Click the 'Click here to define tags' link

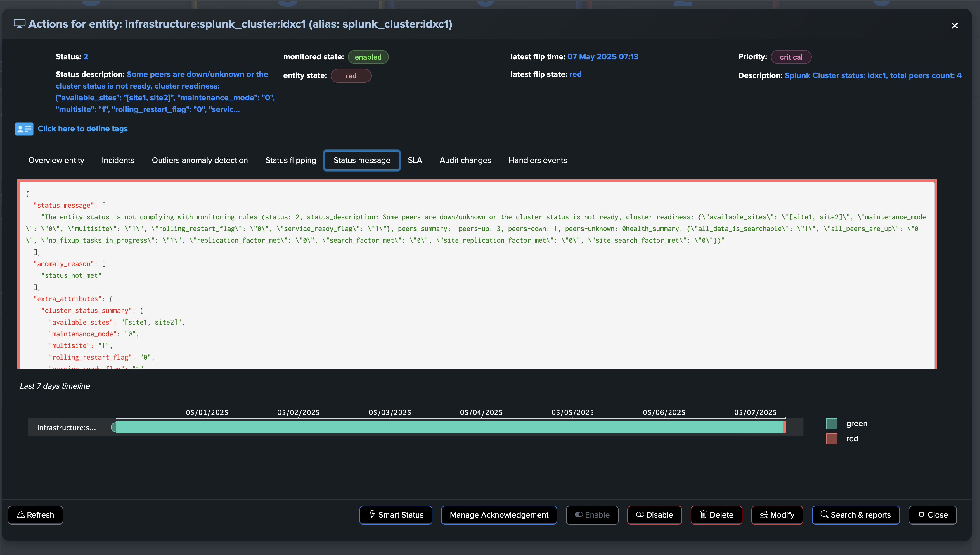click(83, 129)
